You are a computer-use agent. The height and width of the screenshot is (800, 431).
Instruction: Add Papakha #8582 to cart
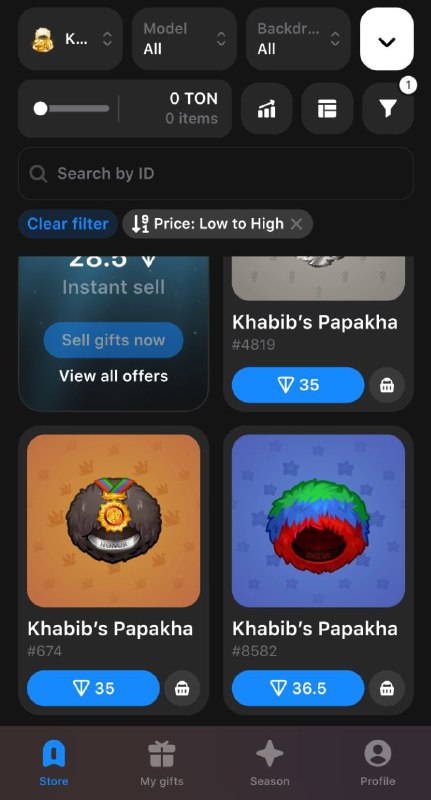click(x=387, y=688)
